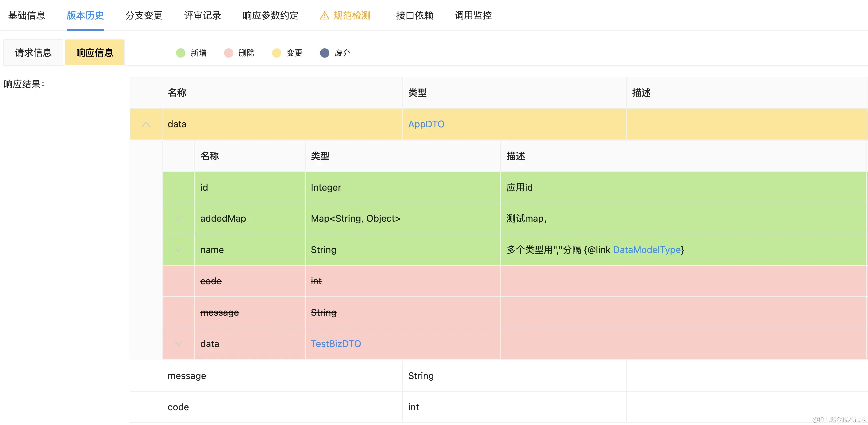Click the yellow 变更 legend dot
The image size is (868, 425).
tap(276, 53)
